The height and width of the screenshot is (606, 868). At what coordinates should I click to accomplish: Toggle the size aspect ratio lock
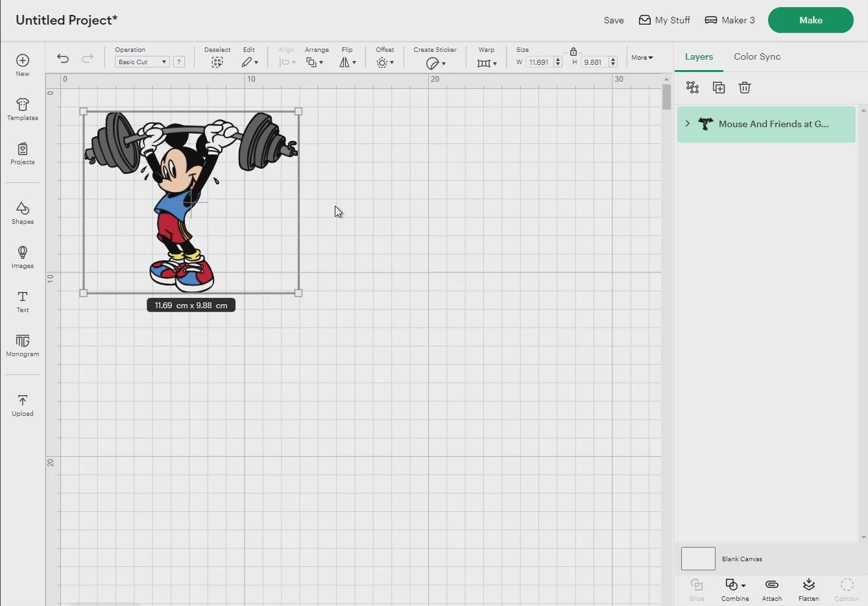click(573, 51)
